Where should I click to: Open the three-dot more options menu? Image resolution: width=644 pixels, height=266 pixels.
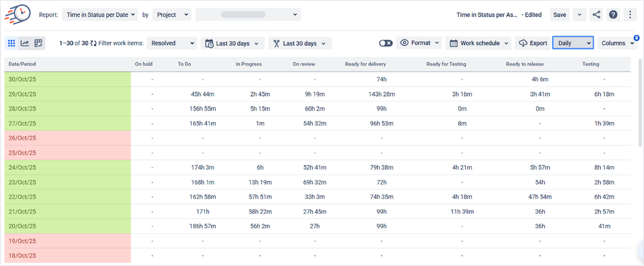[x=630, y=14]
